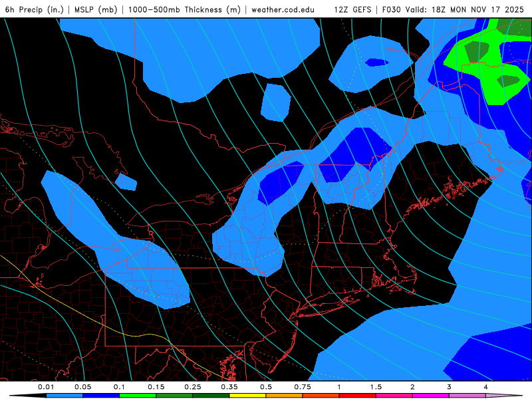
Task: Select the "F030" forecast hour text
Action: click(392, 9)
